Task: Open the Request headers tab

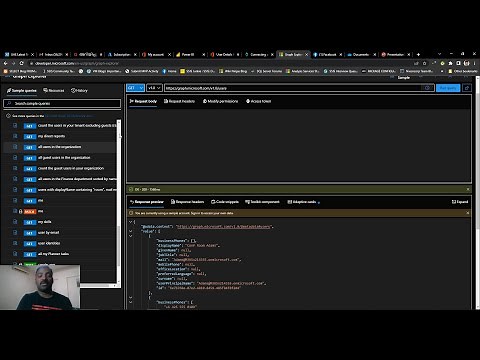Action: pyautogui.click(x=179, y=101)
